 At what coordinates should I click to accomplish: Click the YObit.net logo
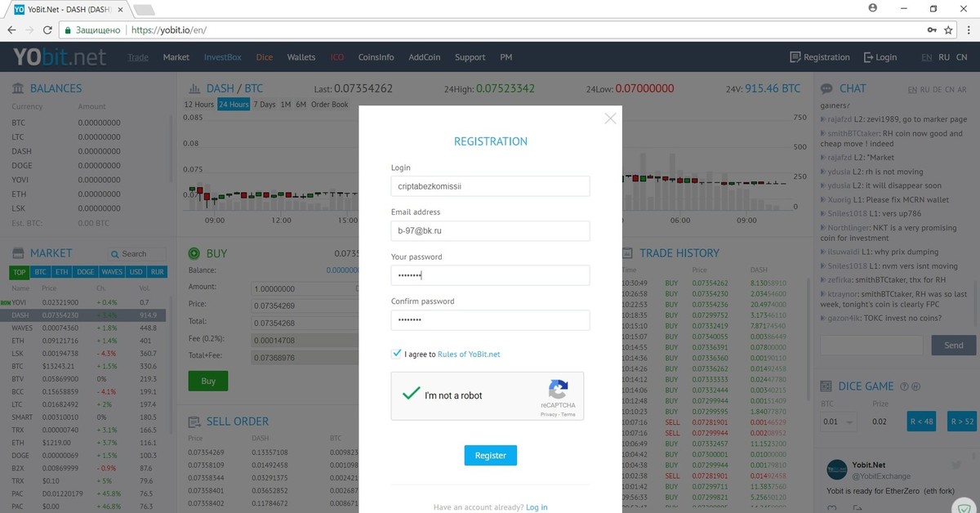click(60, 57)
